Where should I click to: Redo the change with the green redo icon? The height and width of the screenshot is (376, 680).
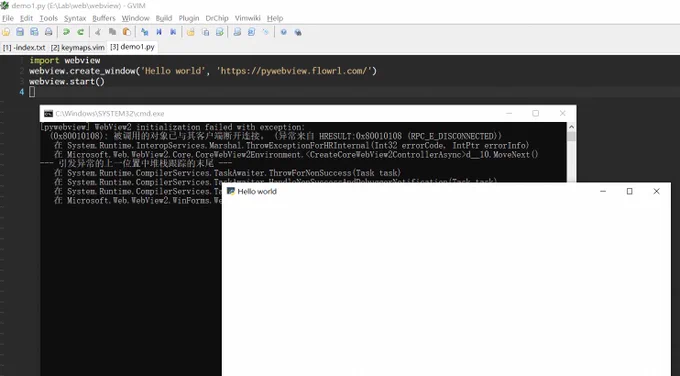pyautogui.click(x=81, y=32)
